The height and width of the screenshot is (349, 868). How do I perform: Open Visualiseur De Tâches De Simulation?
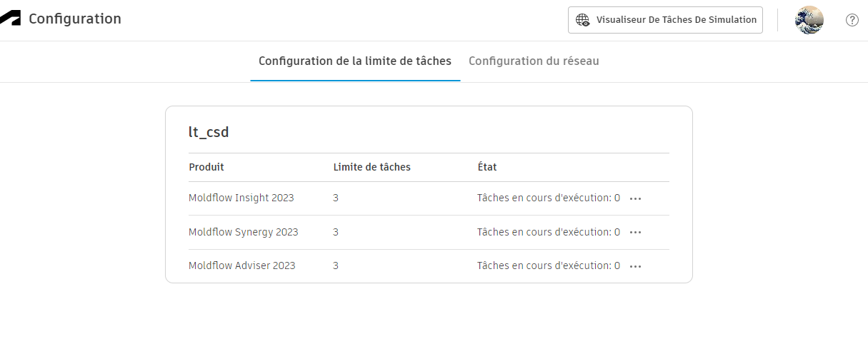(x=665, y=20)
